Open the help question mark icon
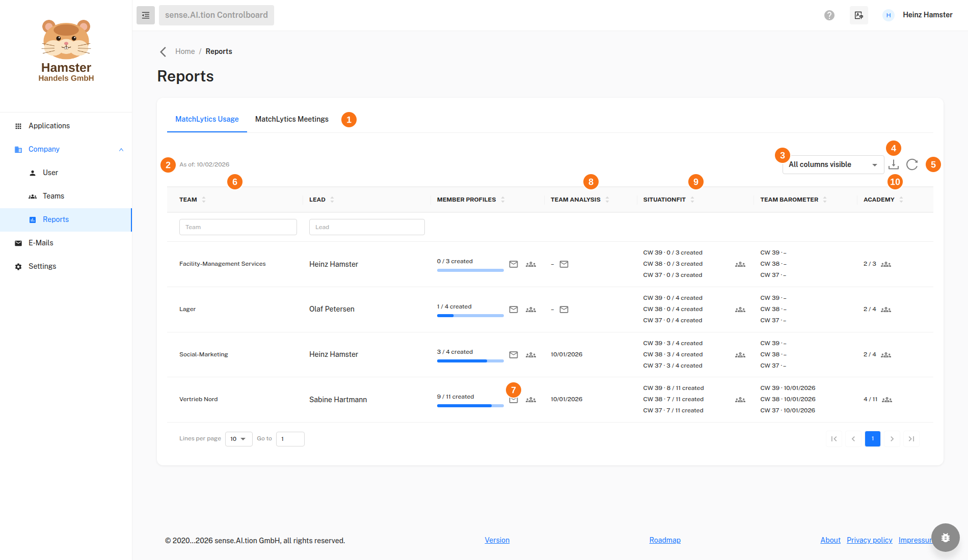Screen dimensions: 968x560 829,15
